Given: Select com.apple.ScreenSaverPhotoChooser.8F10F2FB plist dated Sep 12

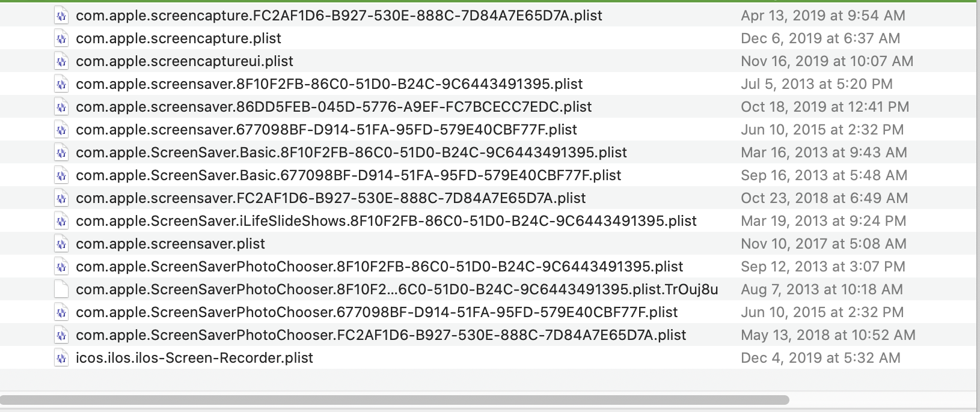Looking at the screenshot, I should (379, 267).
